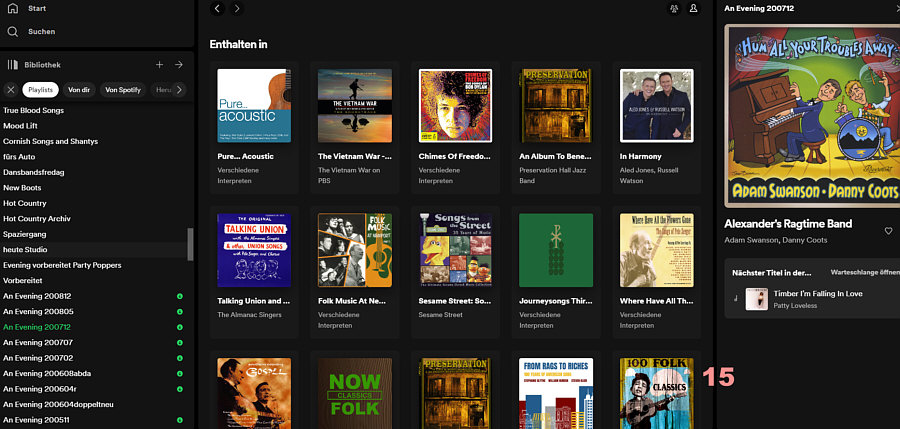Like Alexander's Ragtime Band with the heart
The height and width of the screenshot is (429, 900).
coord(888,231)
